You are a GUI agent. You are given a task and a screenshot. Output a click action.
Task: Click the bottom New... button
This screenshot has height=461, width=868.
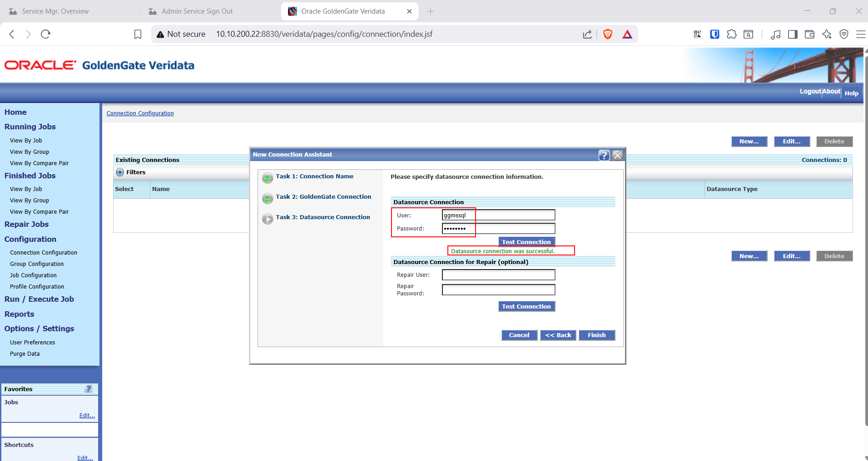point(749,256)
